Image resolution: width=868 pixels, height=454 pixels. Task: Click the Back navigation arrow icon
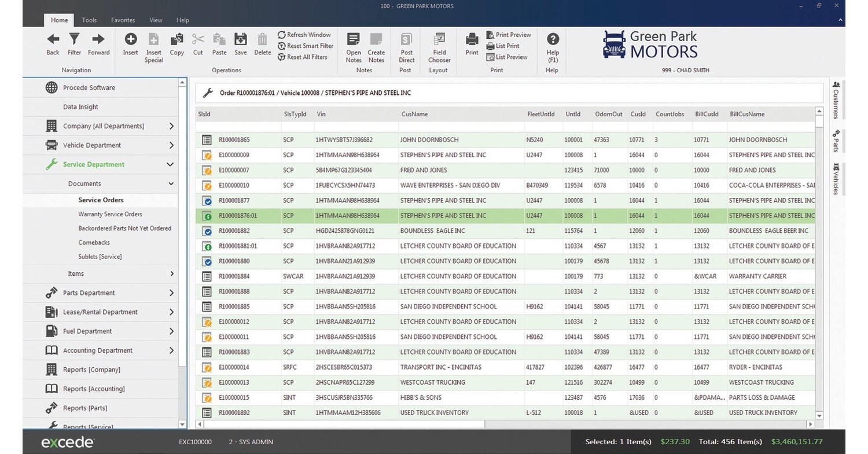(x=53, y=39)
